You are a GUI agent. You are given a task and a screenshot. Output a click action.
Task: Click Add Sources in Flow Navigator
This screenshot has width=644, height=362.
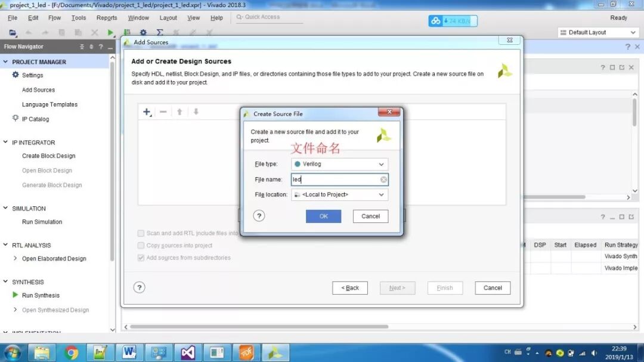(38, 89)
